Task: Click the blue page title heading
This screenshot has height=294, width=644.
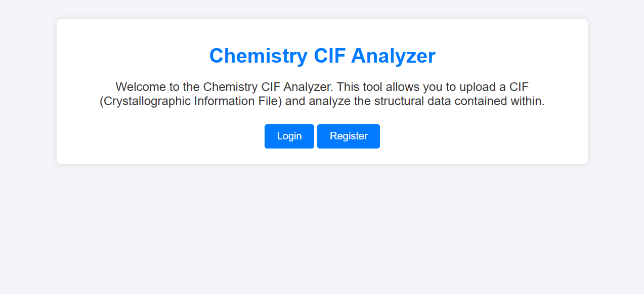Action: pos(322,56)
